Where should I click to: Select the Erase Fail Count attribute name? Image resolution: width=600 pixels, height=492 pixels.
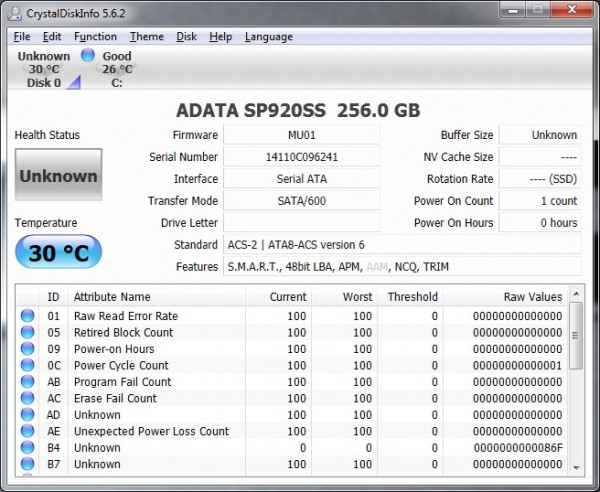pos(115,398)
